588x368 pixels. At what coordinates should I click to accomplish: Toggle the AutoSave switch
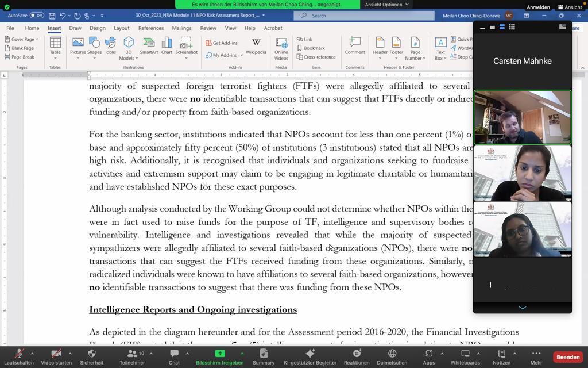37,16
